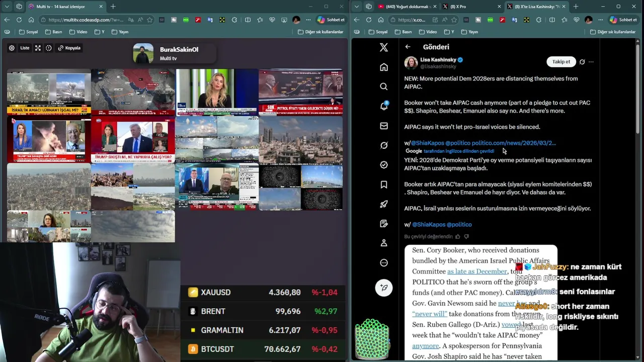This screenshot has height=362, width=644.
Task: Go back using arrow beside Gönderi
Action: (408, 47)
